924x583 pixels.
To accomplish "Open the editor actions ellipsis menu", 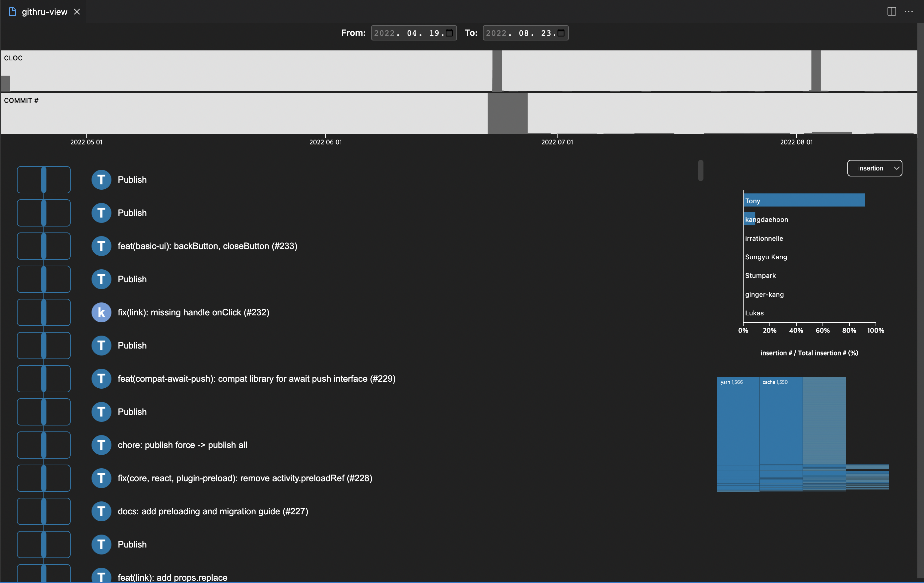I will (x=909, y=11).
